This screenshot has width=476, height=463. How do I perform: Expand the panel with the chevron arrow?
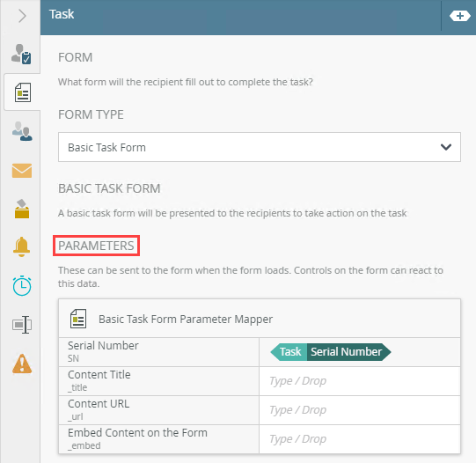click(22, 16)
